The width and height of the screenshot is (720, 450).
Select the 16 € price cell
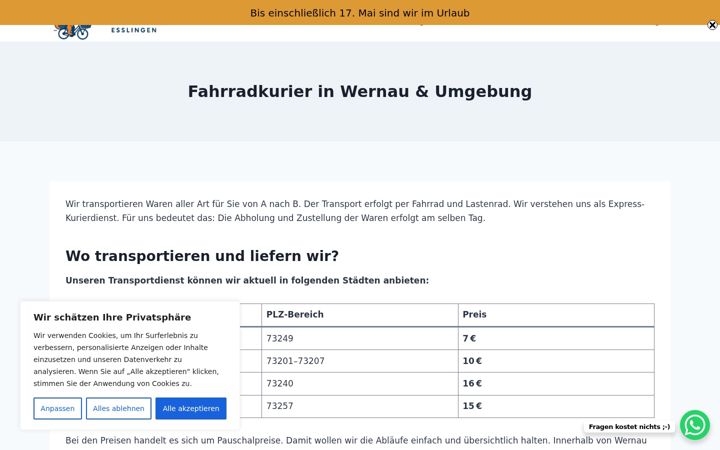pyautogui.click(x=556, y=383)
